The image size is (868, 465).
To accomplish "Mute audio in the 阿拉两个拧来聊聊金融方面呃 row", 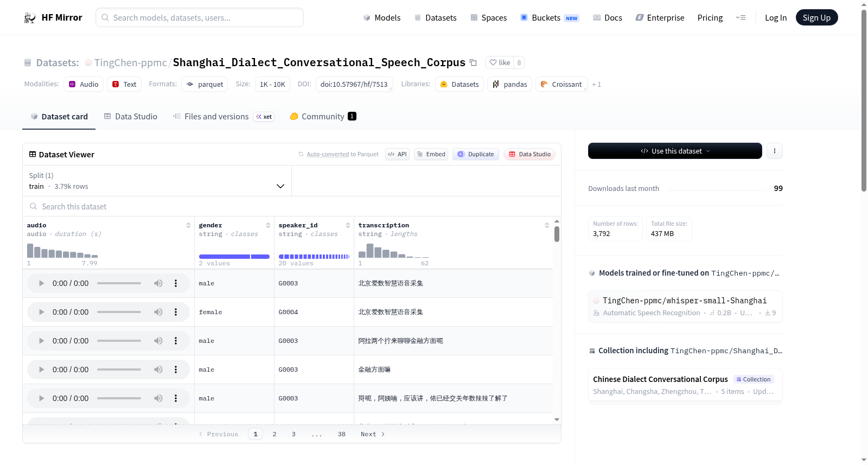I will [x=158, y=341].
